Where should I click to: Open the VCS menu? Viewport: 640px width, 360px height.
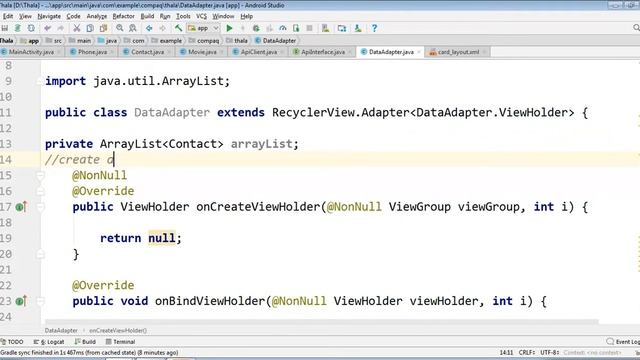coord(202,16)
